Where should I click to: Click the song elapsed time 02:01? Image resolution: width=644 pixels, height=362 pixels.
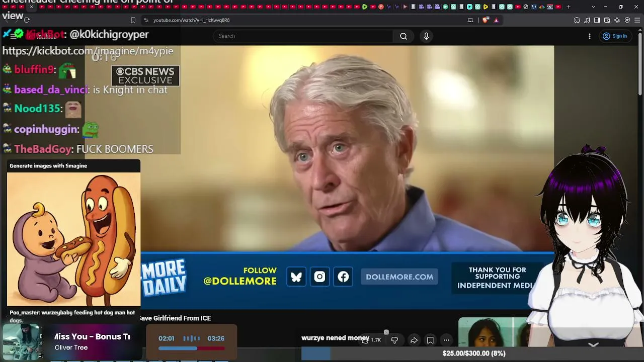167,338
